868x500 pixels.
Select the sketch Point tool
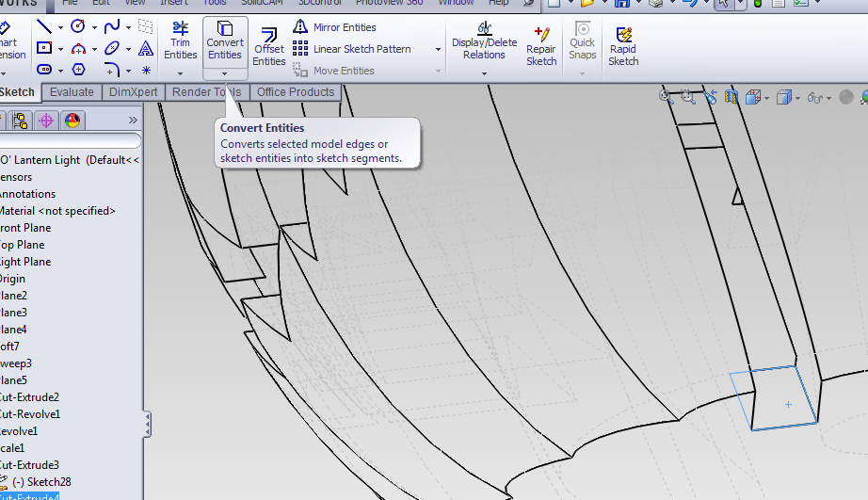[x=146, y=70]
